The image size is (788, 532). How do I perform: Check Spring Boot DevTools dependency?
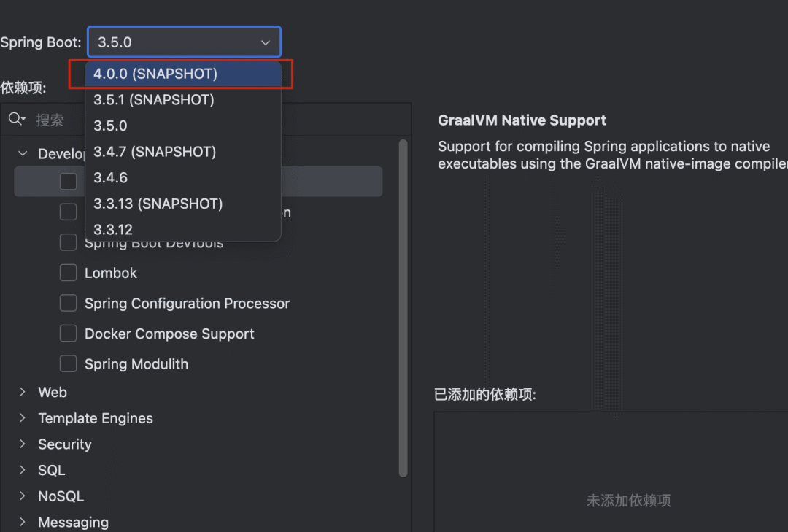[68, 242]
